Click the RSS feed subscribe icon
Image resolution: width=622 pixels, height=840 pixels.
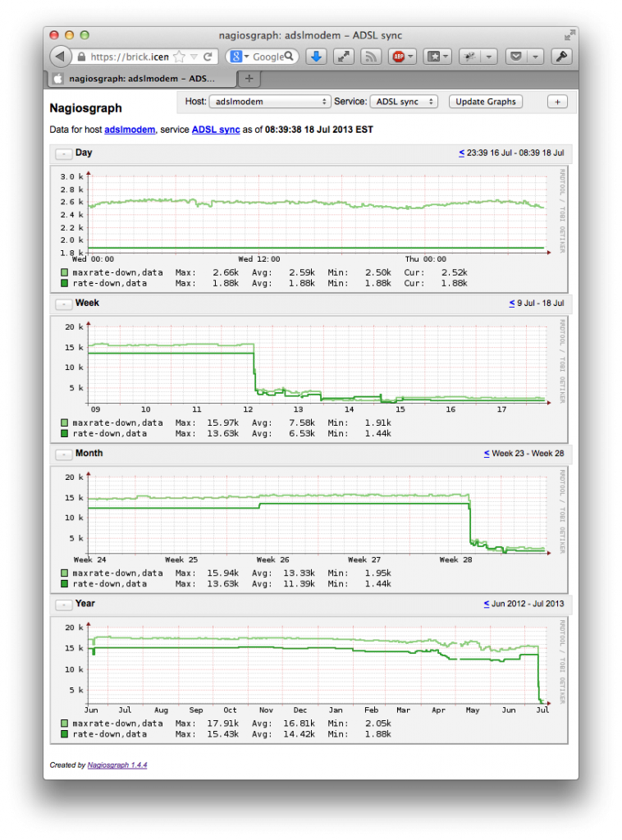click(x=371, y=57)
